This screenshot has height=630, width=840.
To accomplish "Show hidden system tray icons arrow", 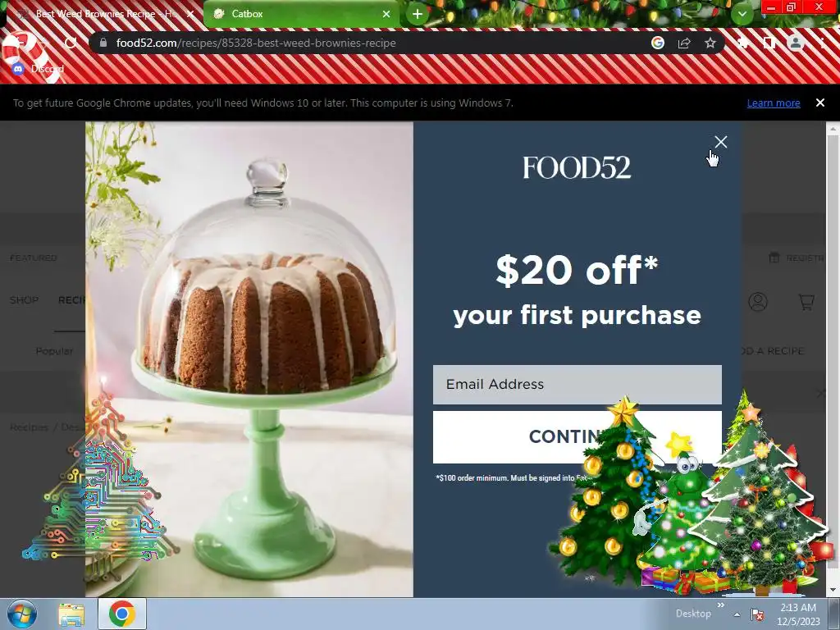I will click(737, 614).
